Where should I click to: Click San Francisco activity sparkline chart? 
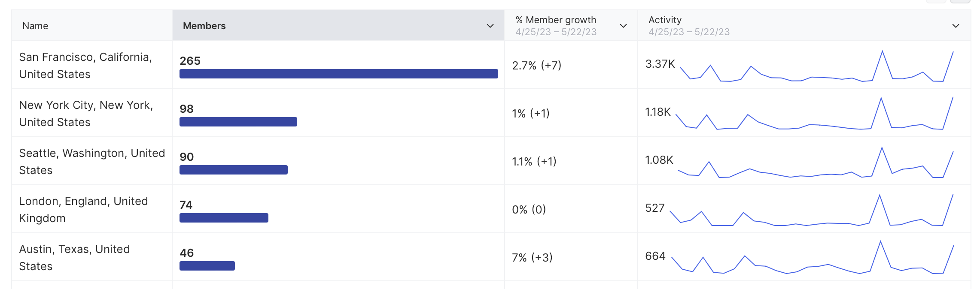[x=816, y=67]
